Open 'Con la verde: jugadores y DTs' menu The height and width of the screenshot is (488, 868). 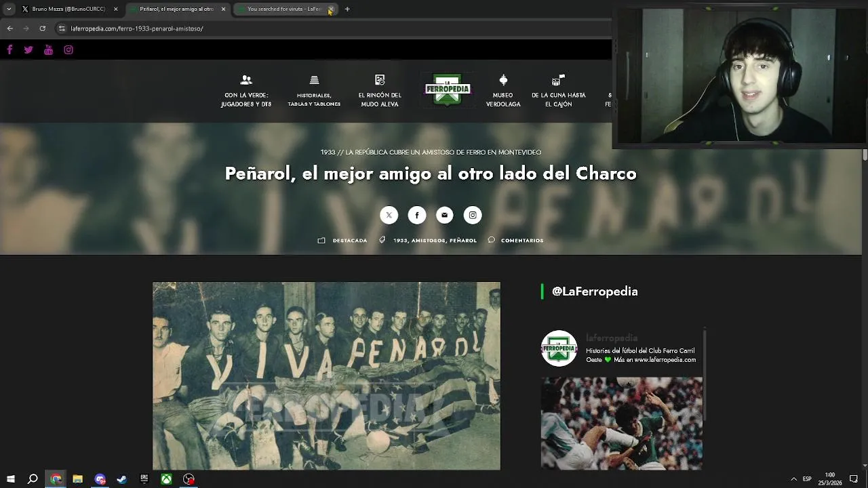click(x=246, y=91)
